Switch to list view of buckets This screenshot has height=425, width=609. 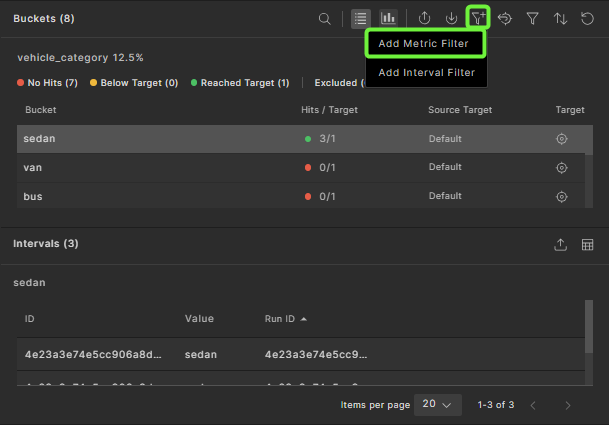coord(360,18)
